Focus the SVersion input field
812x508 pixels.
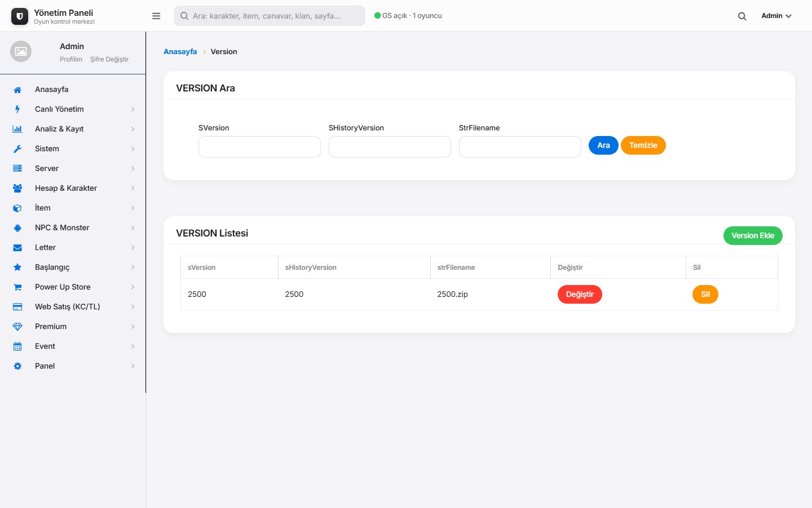click(259, 147)
